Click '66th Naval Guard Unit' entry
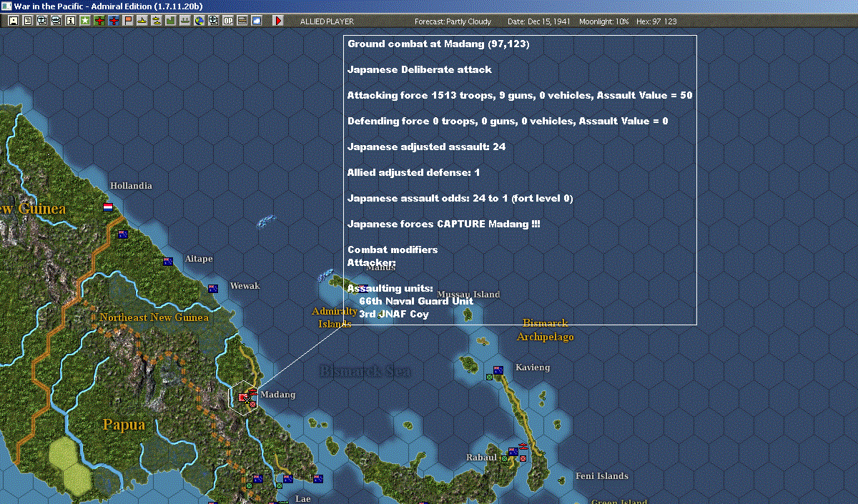The height and width of the screenshot is (504, 858). pos(415,301)
